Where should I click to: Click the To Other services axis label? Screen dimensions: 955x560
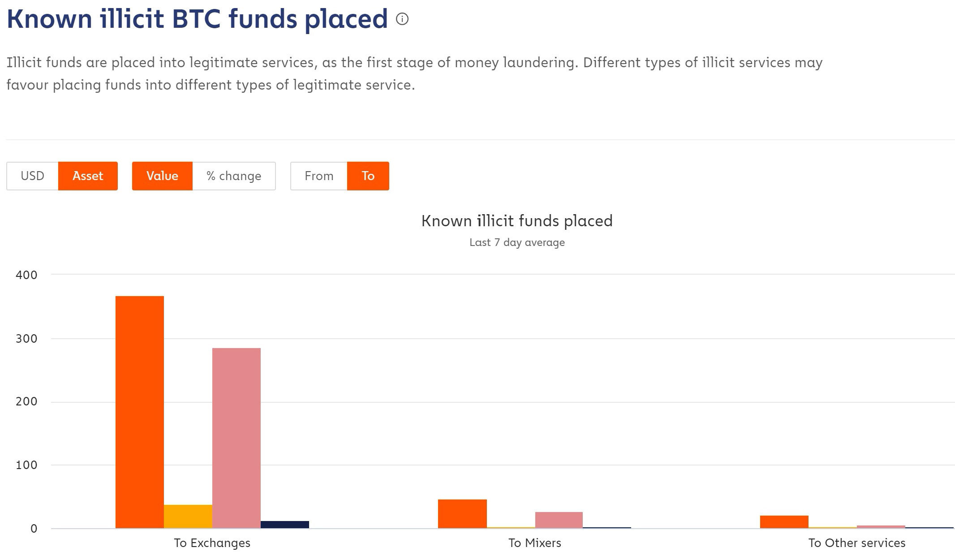click(x=857, y=543)
